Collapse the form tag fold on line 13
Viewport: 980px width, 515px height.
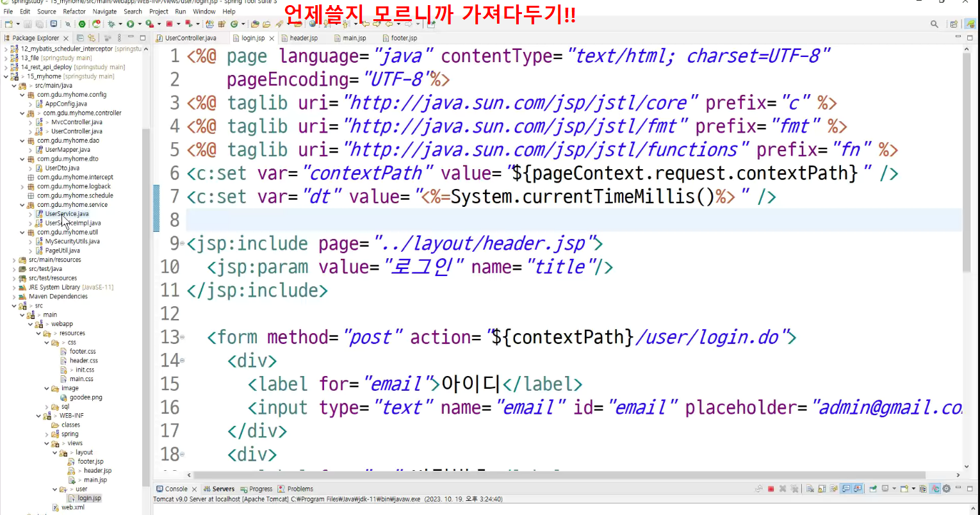183,338
